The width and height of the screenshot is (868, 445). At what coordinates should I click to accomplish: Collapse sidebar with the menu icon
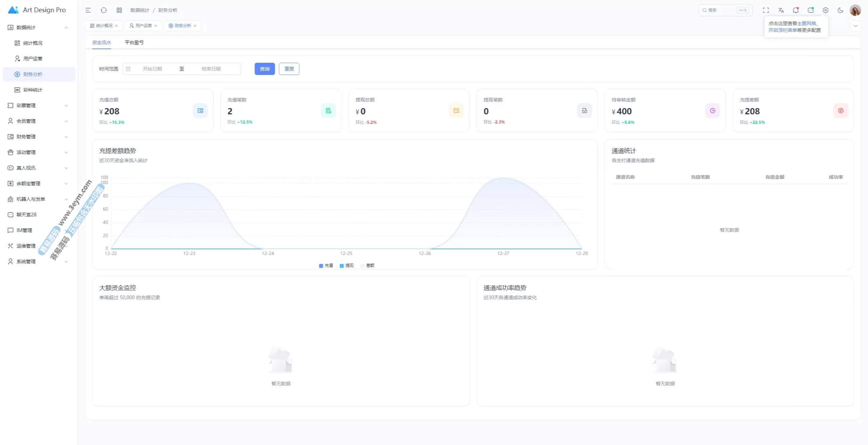click(x=88, y=10)
